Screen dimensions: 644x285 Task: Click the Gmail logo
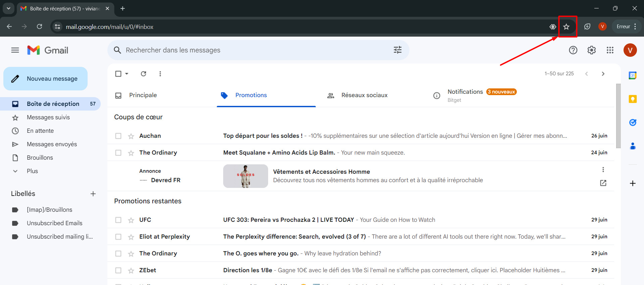pyautogui.click(x=48, y=50)
